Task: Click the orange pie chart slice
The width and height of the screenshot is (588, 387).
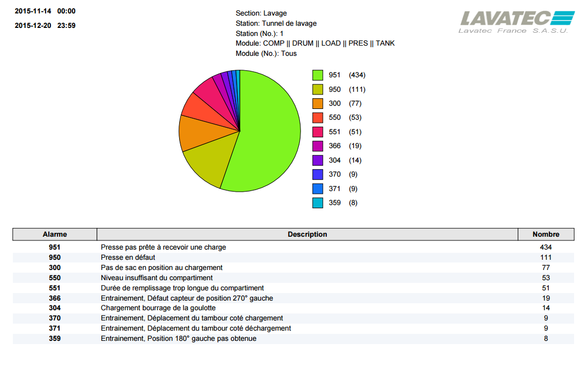Action: pyautogui.click(x=201, y=133)
